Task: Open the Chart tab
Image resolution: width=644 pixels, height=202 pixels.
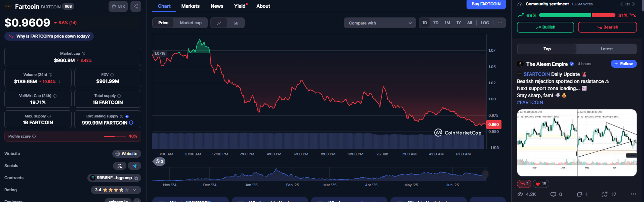Action: 164,6
